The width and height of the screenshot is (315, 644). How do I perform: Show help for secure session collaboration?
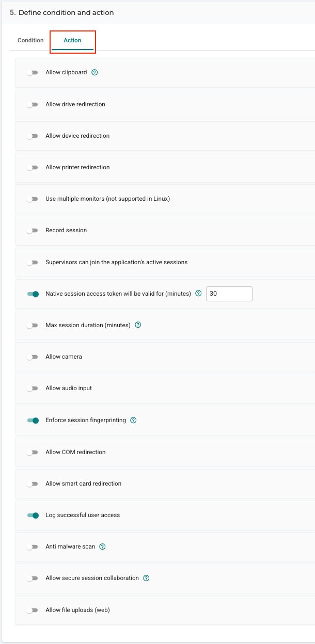click(x=146, y=578)
